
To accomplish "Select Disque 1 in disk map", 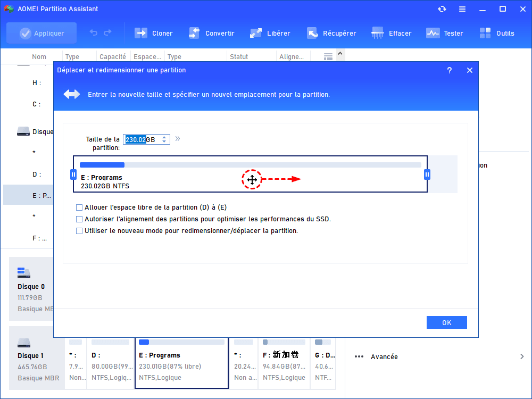I will click(x=37, y=358).
